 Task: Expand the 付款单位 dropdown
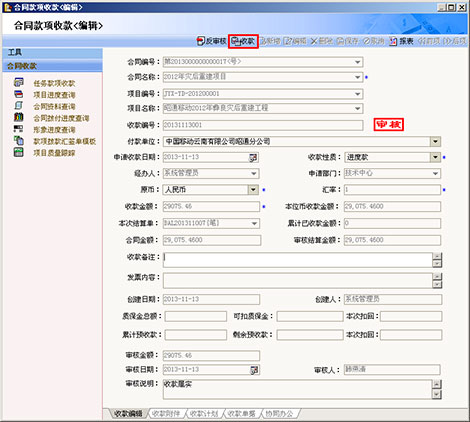[435, 142]
